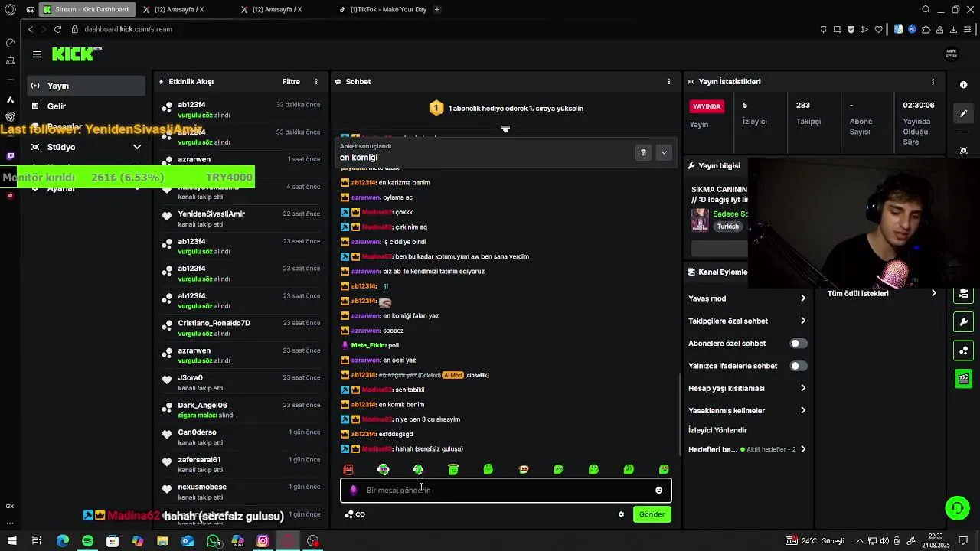Click the purple microphone icon in message box
Viewport: 980px width, 551px height.
[353, 490]
